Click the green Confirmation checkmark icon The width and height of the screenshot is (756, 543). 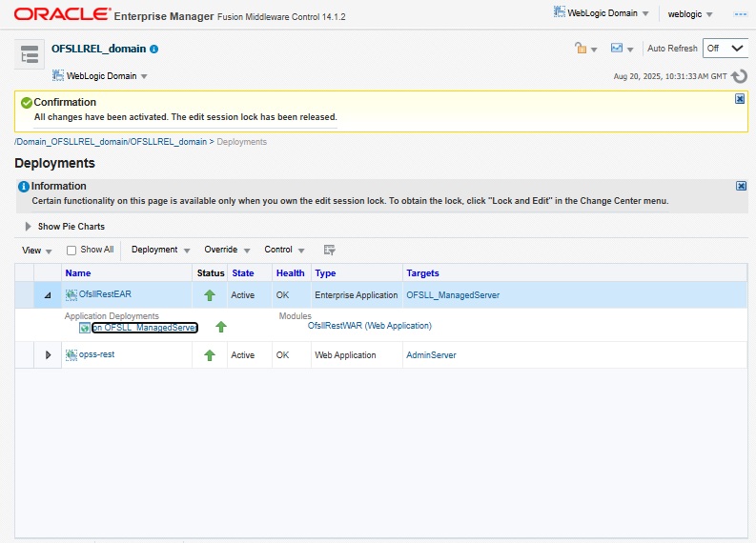[x=27, y=103]
